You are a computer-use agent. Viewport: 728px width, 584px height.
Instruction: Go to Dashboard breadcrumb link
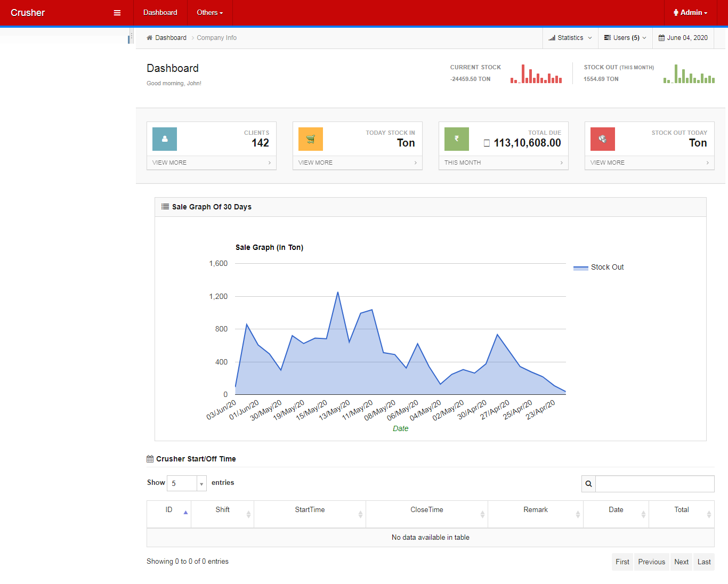click(171, 38)
